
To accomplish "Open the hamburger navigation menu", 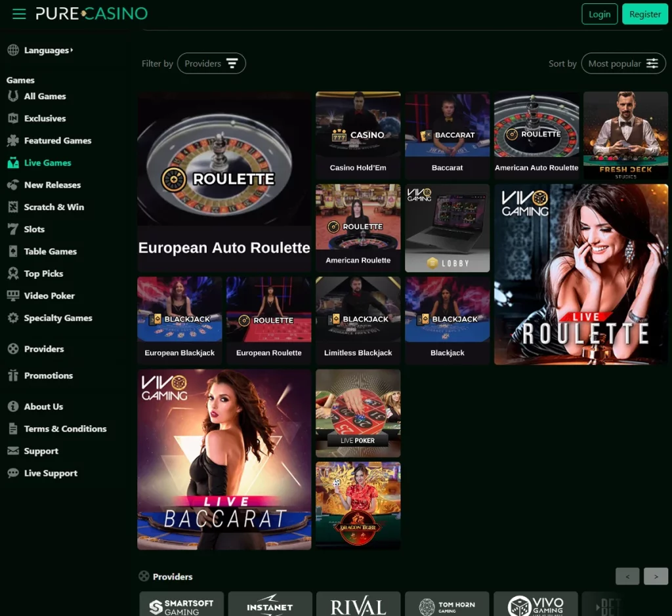I will tap(19, 14).
